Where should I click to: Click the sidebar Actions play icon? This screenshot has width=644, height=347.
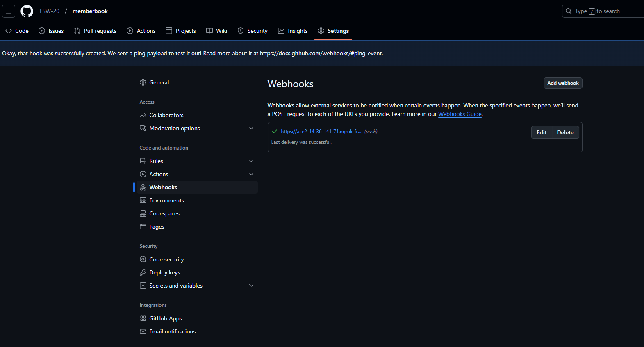point(143,174)
